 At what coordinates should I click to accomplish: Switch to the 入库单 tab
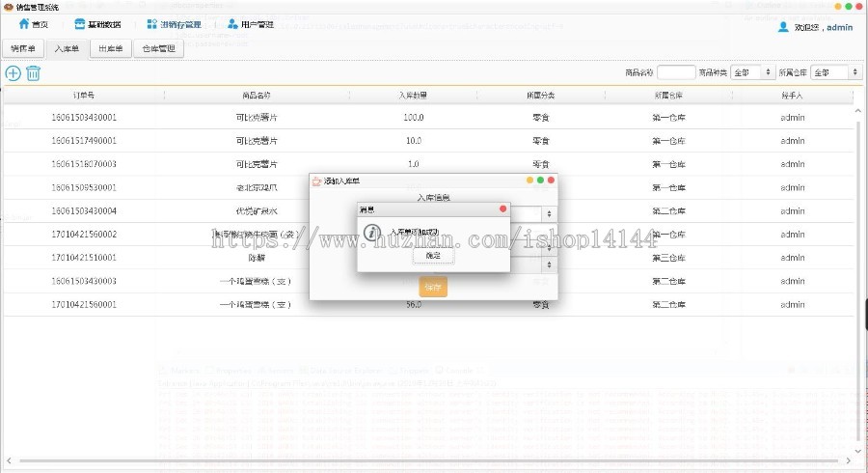click(x=67, y=48)
